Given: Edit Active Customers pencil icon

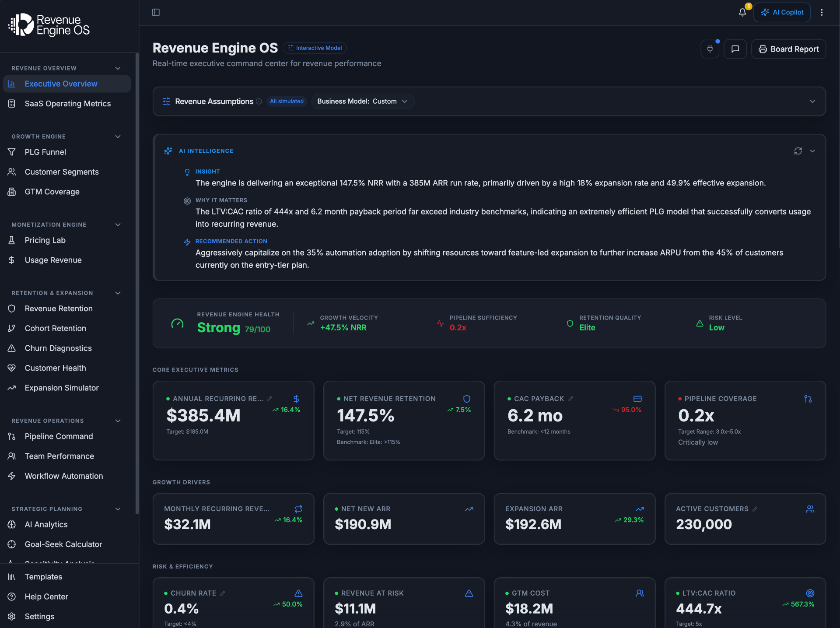Looking at the screenshot, I should click(x=755, y=509).
